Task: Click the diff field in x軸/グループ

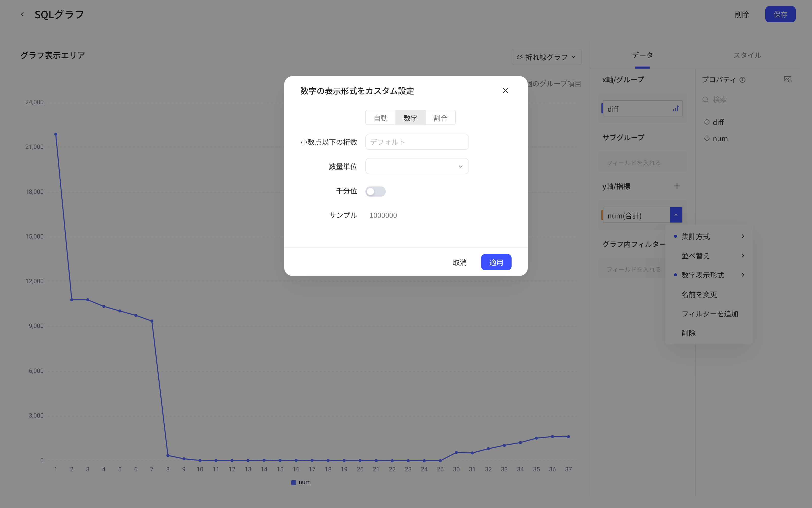Action: (x=642, y=108)
